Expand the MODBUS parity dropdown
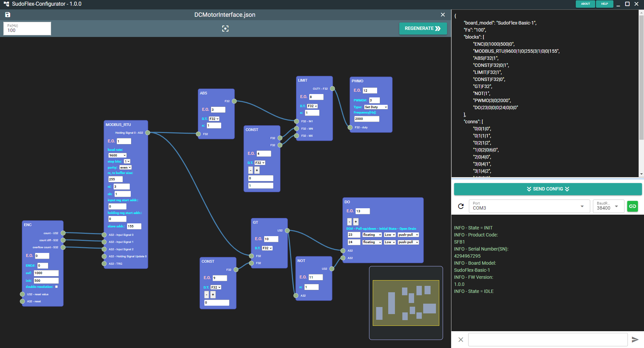Screen dimensions: 644x348 click(125, 167)
